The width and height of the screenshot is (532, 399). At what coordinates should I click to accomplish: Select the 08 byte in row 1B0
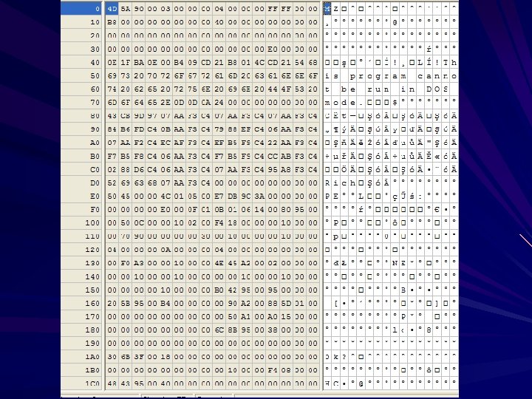pyautogui.click(x=286, y=370)
